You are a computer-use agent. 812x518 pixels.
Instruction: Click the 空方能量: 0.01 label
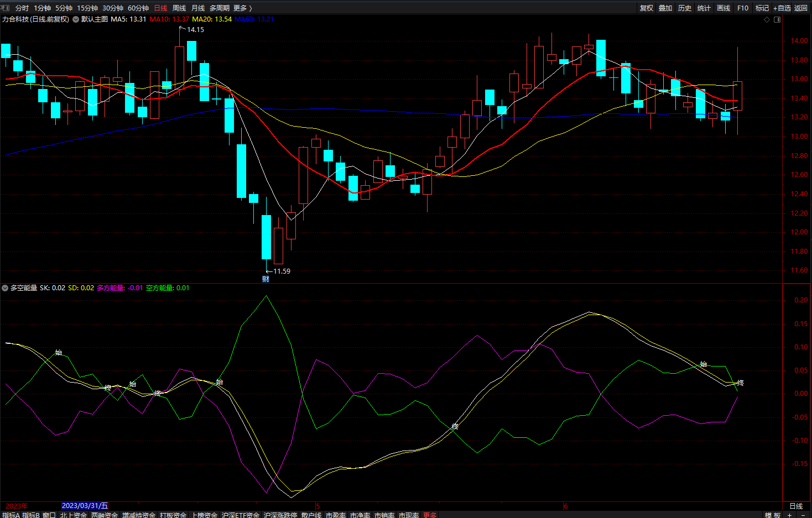tap(168, 288)
